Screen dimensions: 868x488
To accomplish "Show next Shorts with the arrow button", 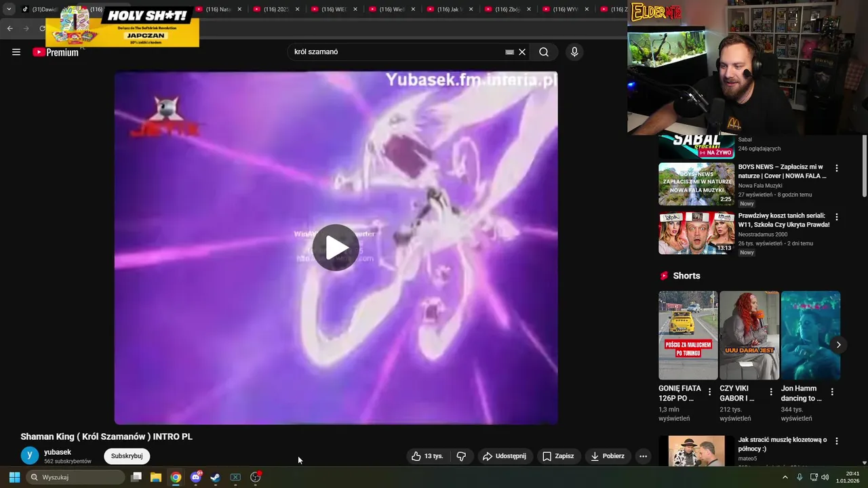I will tap(838, 345).
